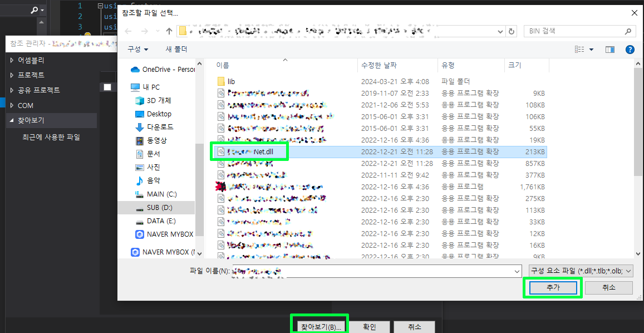Open the 사진 folder

148,167
